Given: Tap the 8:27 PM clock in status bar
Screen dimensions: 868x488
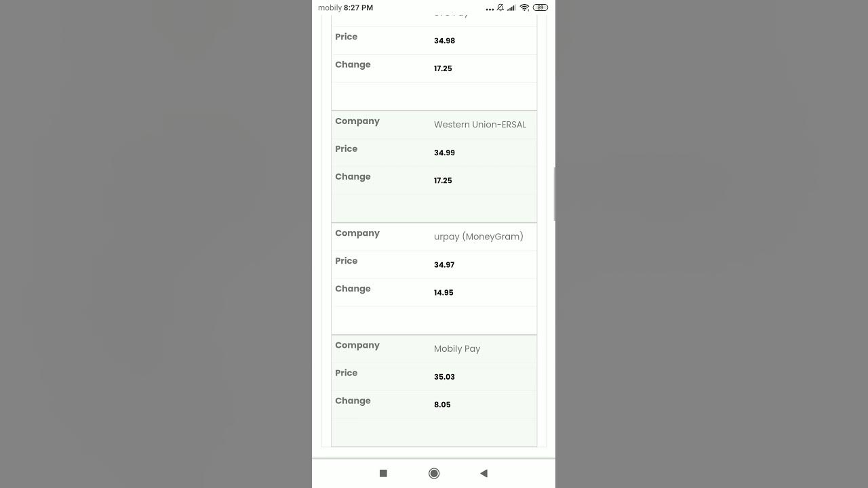Looking at the screenshot, I should (x=358, y=7).
